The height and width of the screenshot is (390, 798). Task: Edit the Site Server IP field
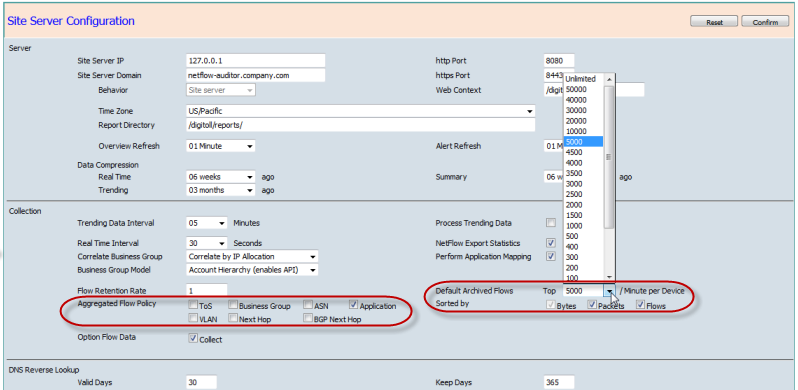tap(255, 61)
